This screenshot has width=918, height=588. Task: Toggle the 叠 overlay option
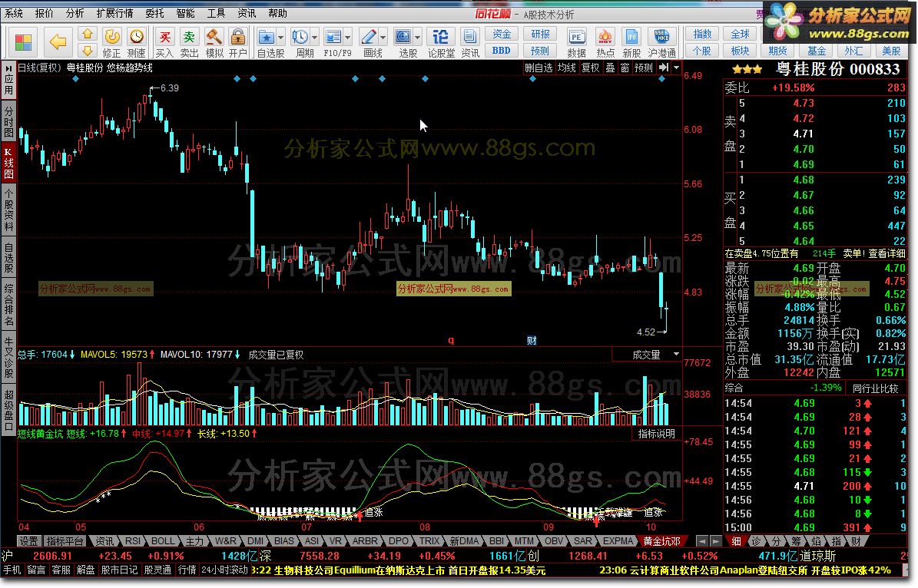coord(610,68)
